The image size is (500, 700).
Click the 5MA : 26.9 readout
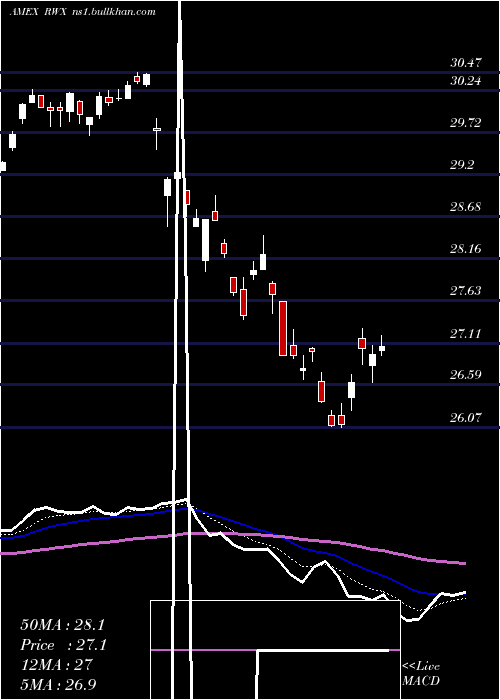point(58,684)
